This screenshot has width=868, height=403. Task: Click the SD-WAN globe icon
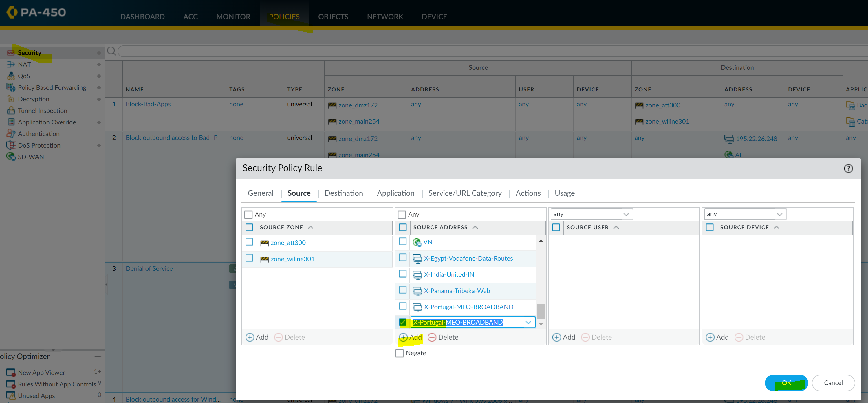click(x=11, y=157)
